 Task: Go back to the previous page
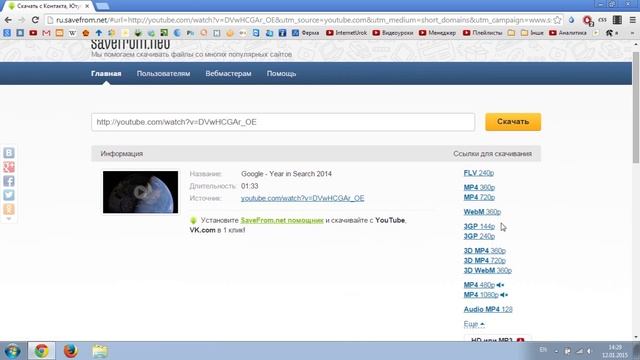click(8, 20)
